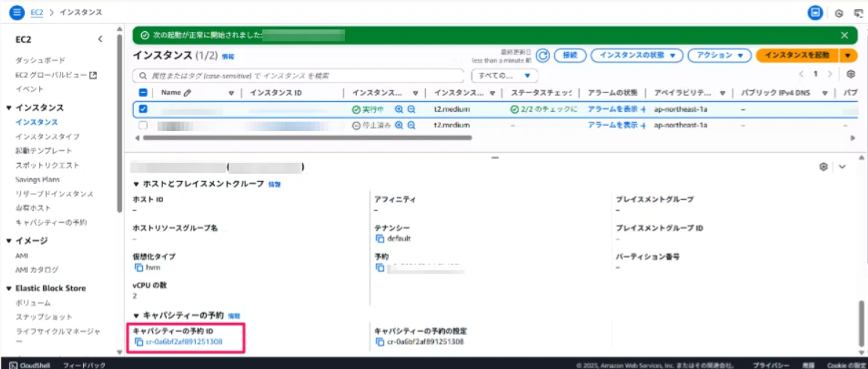Screen dimensions: 868x369
Task: Click the orange インスタンスを起動 button
Action: 797,55
